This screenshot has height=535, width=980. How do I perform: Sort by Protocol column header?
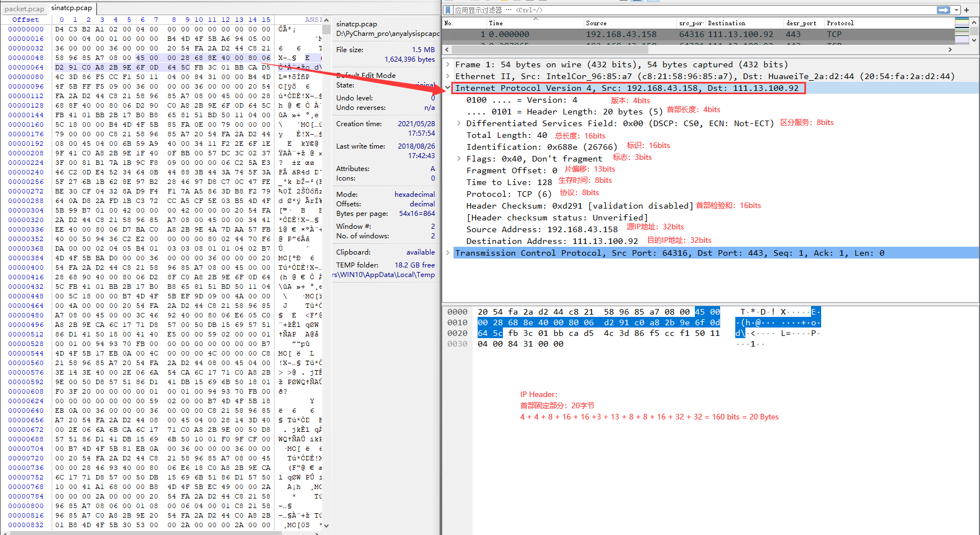pyautogui.click(x=889, y=23)
